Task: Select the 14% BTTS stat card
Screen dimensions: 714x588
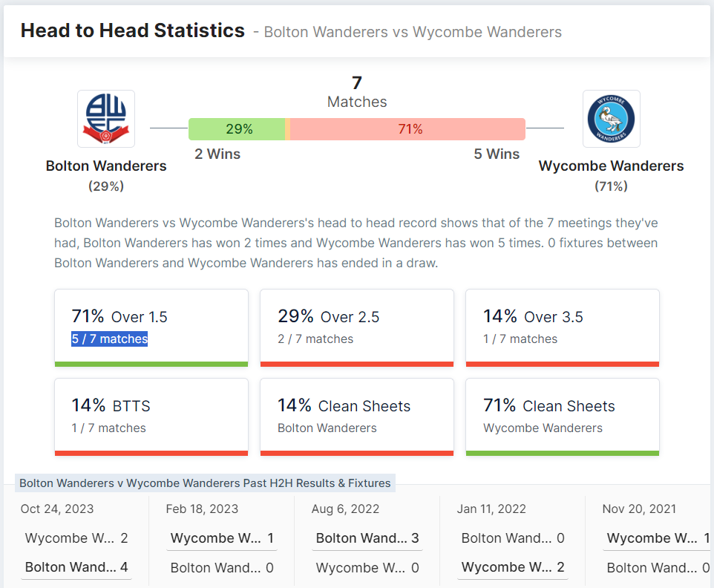Action: coord(151,417)
